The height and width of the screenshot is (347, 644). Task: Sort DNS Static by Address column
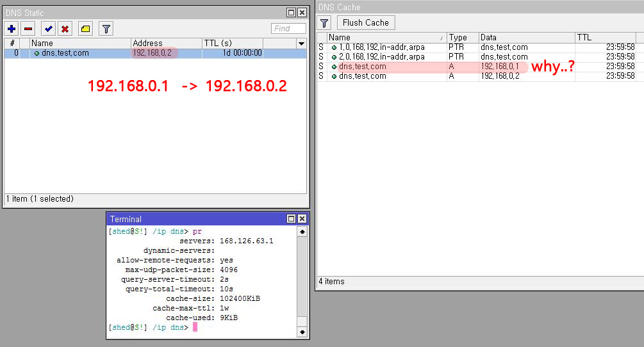[x=167, y=43]
